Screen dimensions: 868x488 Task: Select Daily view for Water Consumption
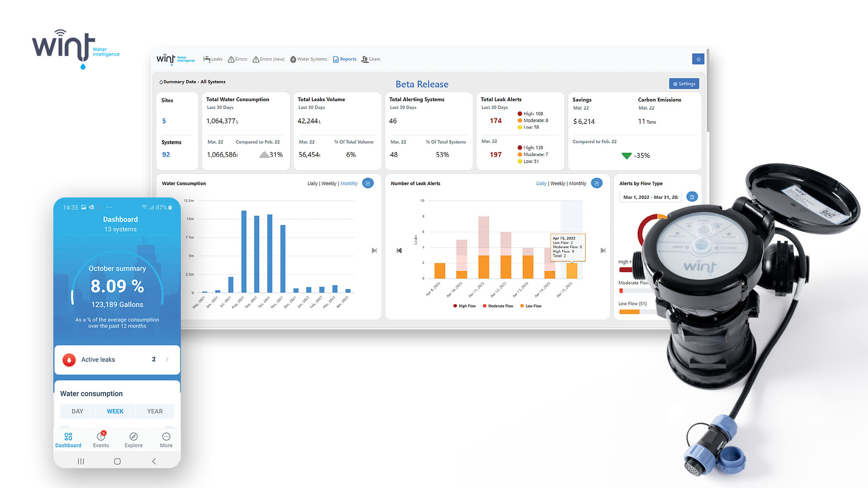(x=312, y=183)
